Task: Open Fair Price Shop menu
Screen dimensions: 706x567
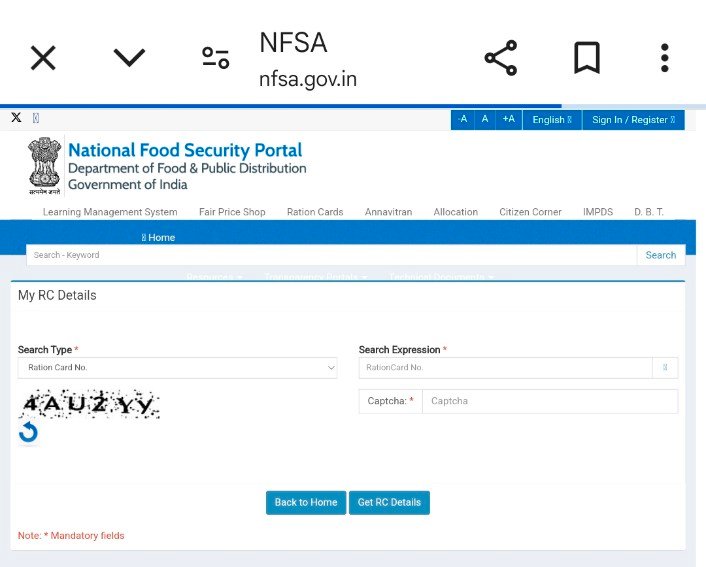Action: 232,212
